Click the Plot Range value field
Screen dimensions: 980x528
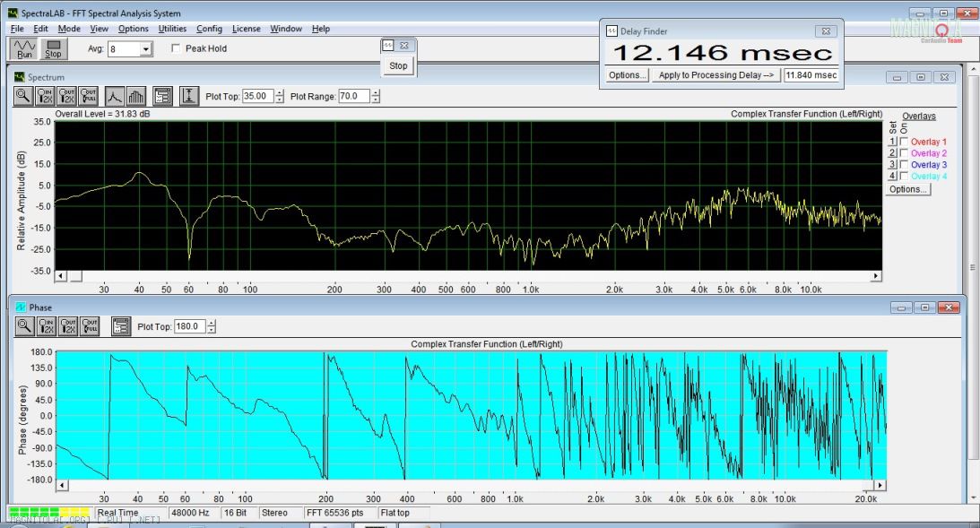click(x=354, y=96)
